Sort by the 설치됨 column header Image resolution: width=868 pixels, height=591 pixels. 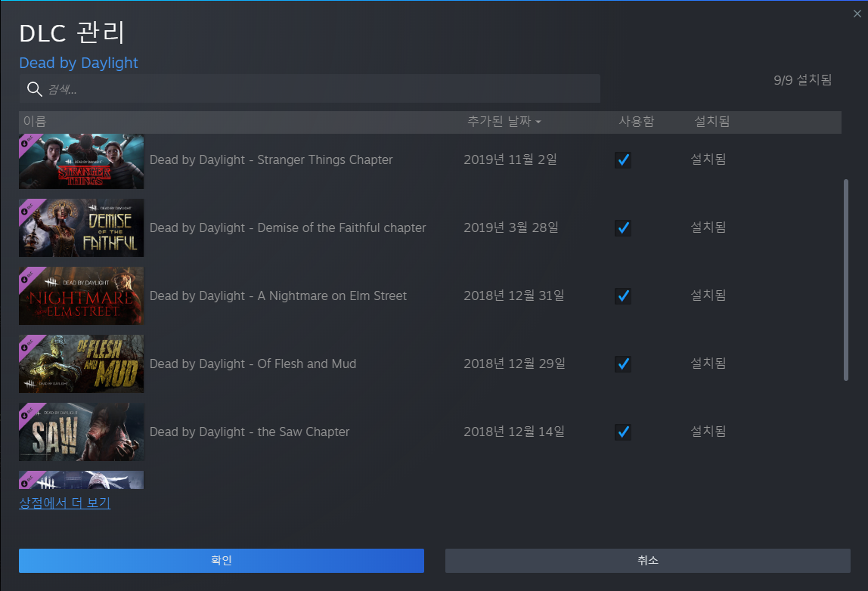coord(712,121)
